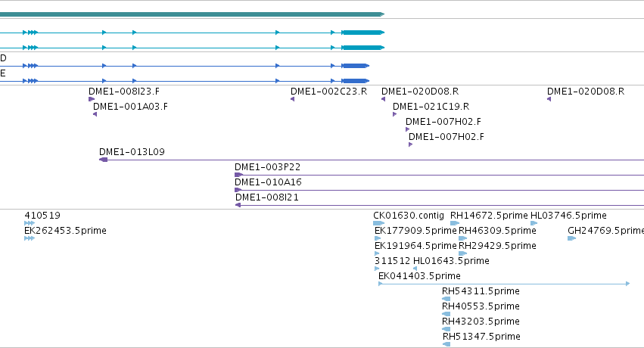The image size is (644, 348).
Task: Select the DME1-008I21 label
Action: [x=267, y=197]
